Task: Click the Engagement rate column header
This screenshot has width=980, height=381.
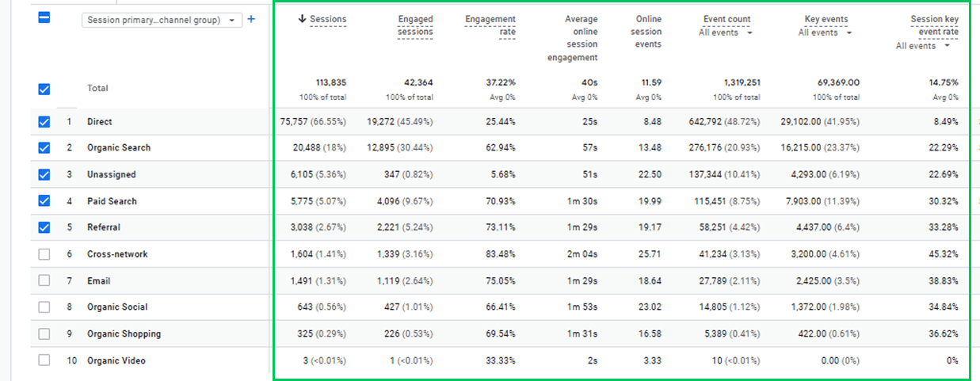Action: coord(490,25)
